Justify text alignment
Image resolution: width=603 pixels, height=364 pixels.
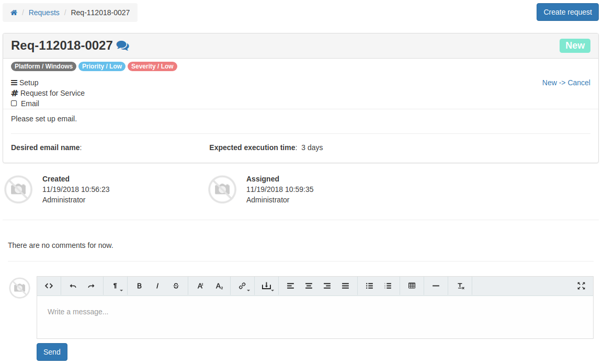[x=345, y=286]
